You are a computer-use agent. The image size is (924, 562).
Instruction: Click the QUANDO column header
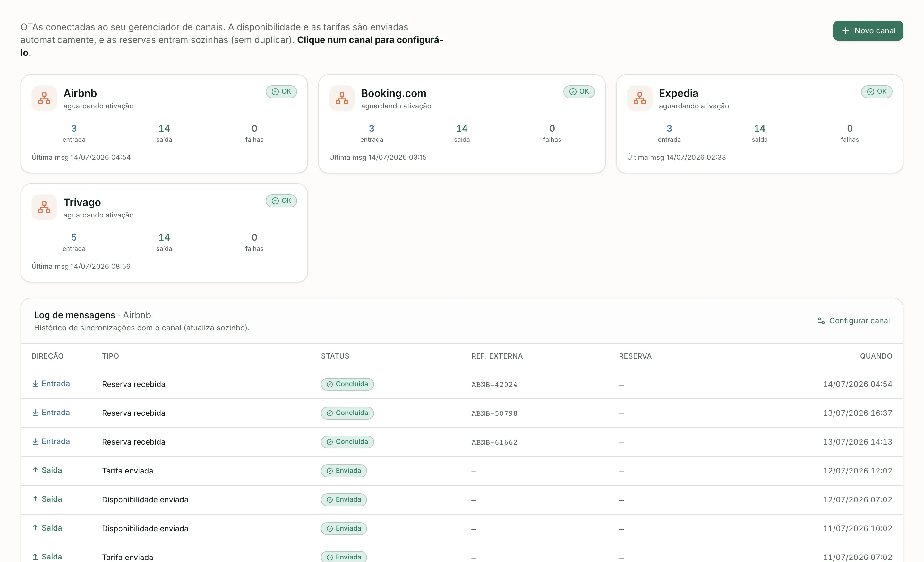pos(876,356)
